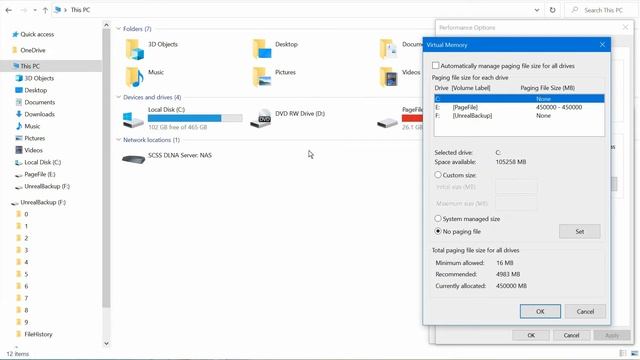Close the Virtual Memory dialog
The height and width of the screenshot is (360, 640).
(x=602, y=44)
